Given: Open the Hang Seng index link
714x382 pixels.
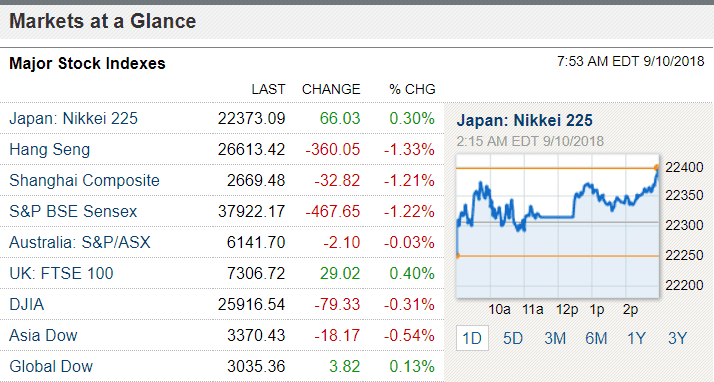Looking at the screenshot, I should [x=50, y=149].
